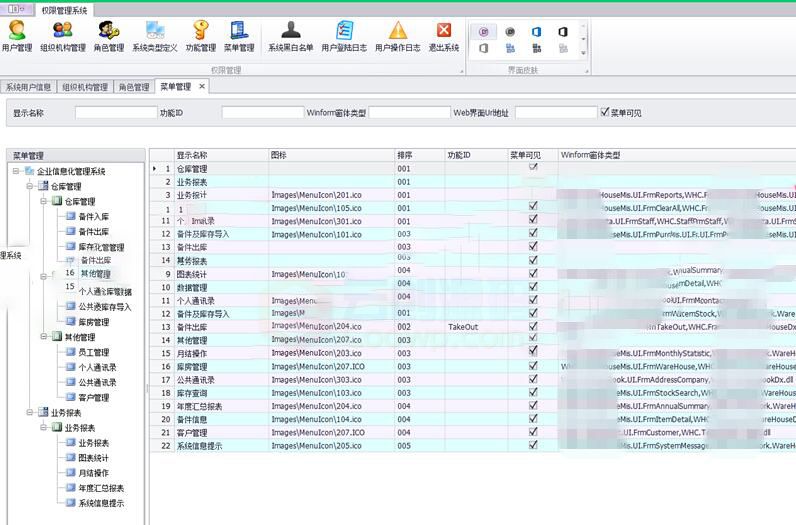The width and height of the screenshot is (796, 525).
Task: Click the 公共库存导入 tree node icon
Action: [x=71, y=307]
